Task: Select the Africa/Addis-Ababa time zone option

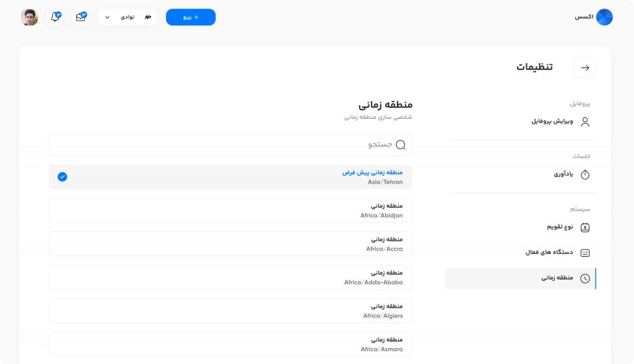Action: coord(230,277)
